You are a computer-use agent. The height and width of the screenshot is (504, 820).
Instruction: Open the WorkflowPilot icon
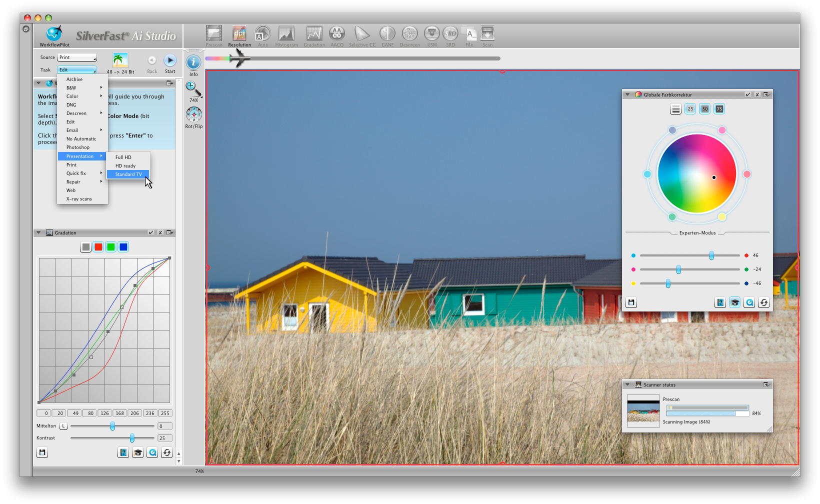coord(54,34)
